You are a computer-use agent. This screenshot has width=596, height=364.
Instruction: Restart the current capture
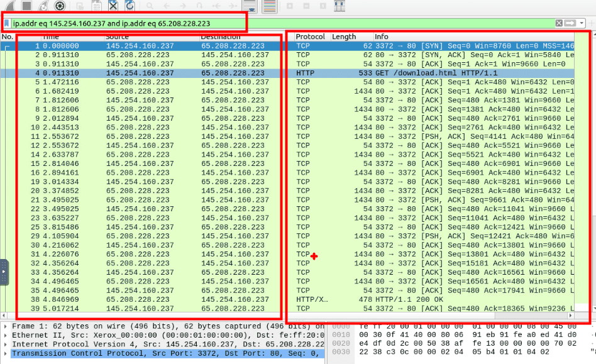pos(43,6)
